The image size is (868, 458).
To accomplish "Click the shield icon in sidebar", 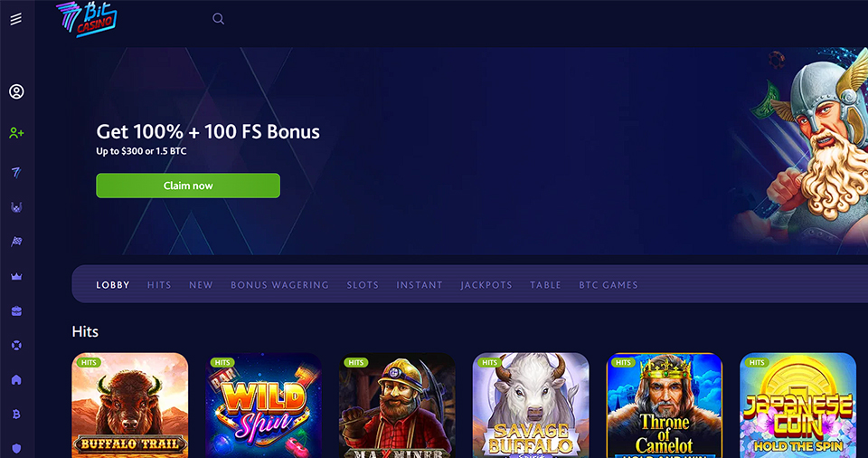I will pos(16,449).
